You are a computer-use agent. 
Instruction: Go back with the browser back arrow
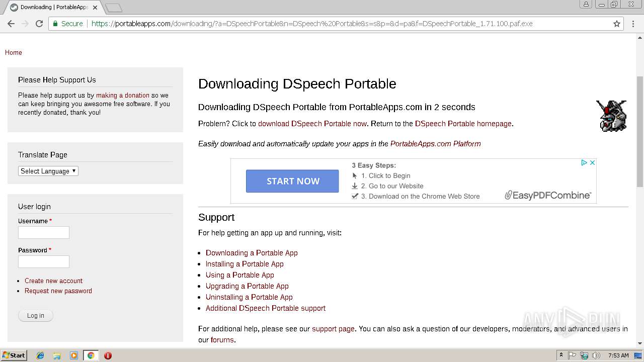(x=11, y=24)
